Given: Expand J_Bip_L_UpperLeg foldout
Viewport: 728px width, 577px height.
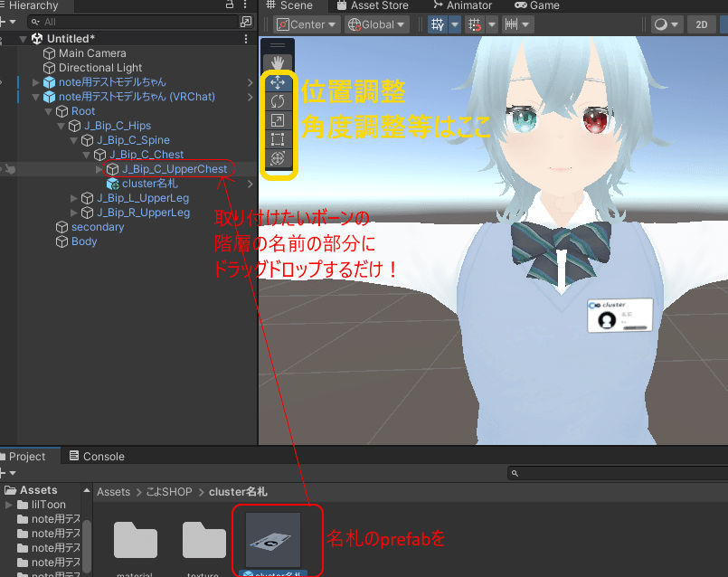Looking at the screenshot, I should [73, 198].
